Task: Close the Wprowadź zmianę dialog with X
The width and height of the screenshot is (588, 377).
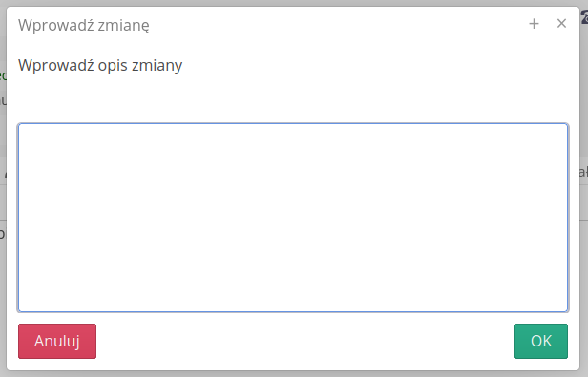Action: [561, 24]
